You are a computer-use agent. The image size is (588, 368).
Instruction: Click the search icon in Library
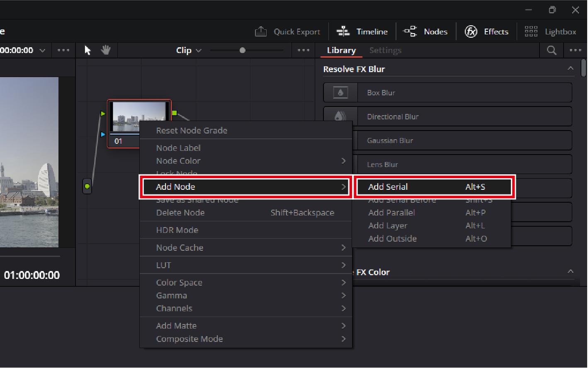[x=552, y=50]
